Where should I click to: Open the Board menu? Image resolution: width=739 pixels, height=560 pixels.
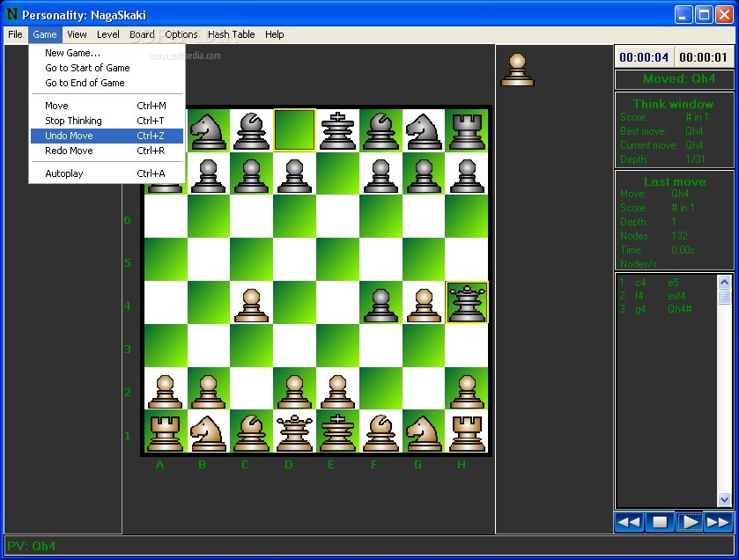click(142, 34)
